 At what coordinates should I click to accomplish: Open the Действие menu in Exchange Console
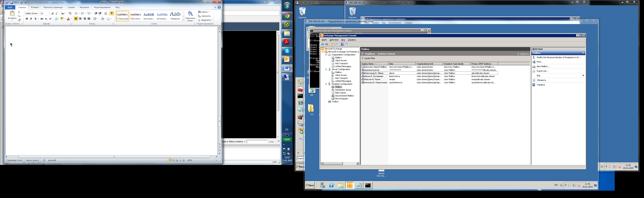click(x=334, y=40)
